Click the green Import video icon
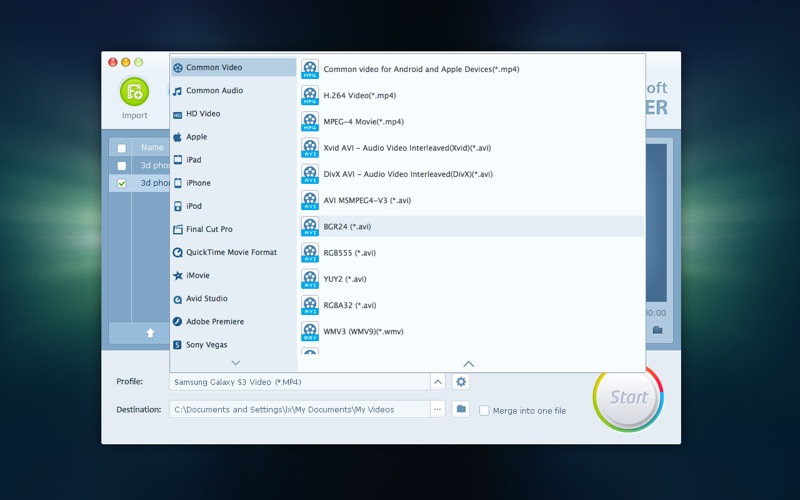Image resolution: width=800 pixels, height=500 pixels. pos(134,91)
